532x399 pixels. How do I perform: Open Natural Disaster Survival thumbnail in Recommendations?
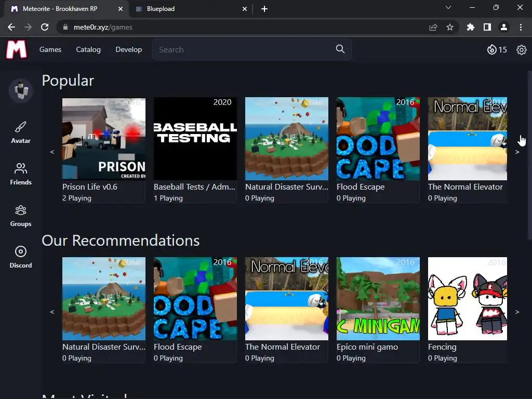104,299
